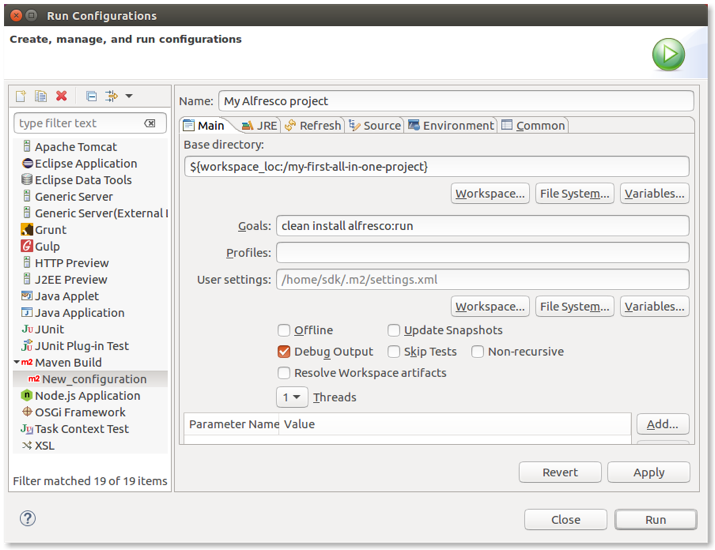
Task: Toggle the Skip Tests checkbox
Action: tap(394, 351)
